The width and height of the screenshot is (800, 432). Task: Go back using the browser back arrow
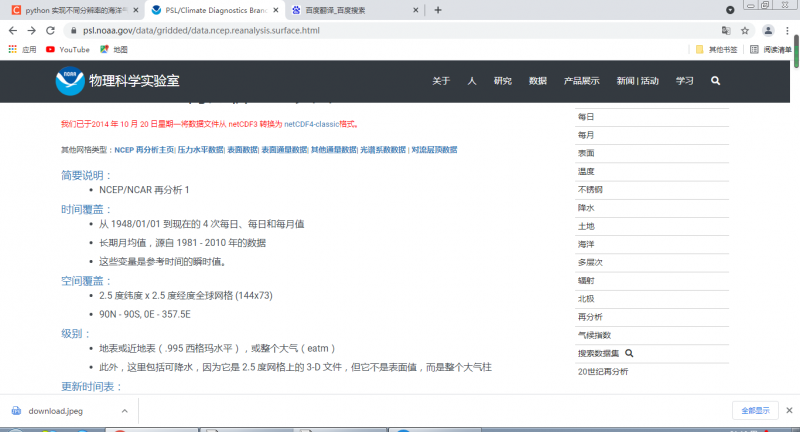11,30
